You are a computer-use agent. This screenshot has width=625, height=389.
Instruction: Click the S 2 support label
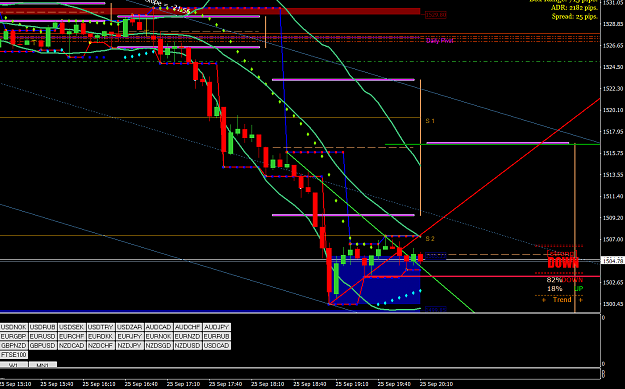(x=430, y=239)
